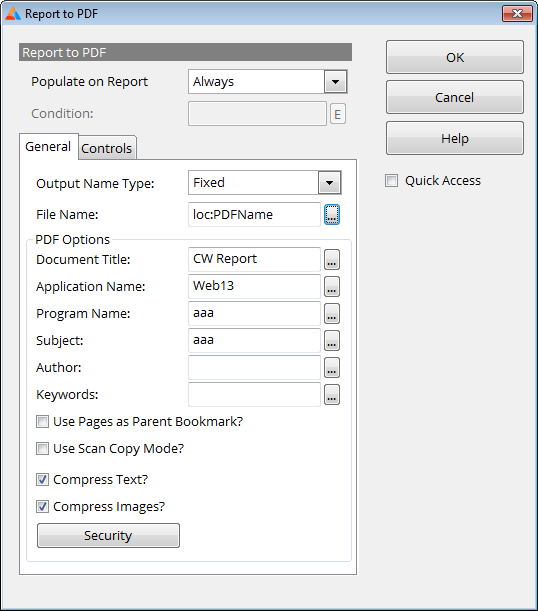
Task: Click ellipsis button next to Subject field
Action: pyautogui.click(x=332, y=341)
